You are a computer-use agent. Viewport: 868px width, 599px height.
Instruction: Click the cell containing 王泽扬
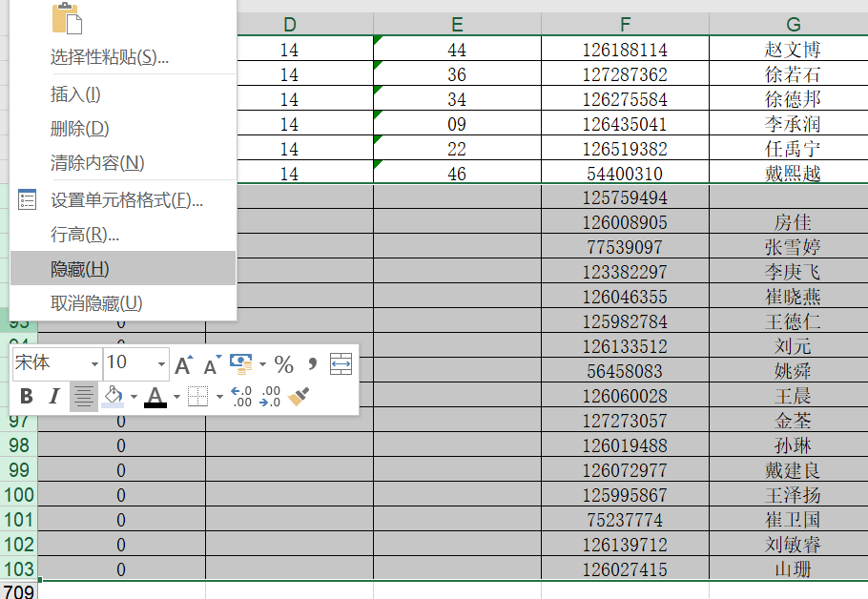coord(789,495)
